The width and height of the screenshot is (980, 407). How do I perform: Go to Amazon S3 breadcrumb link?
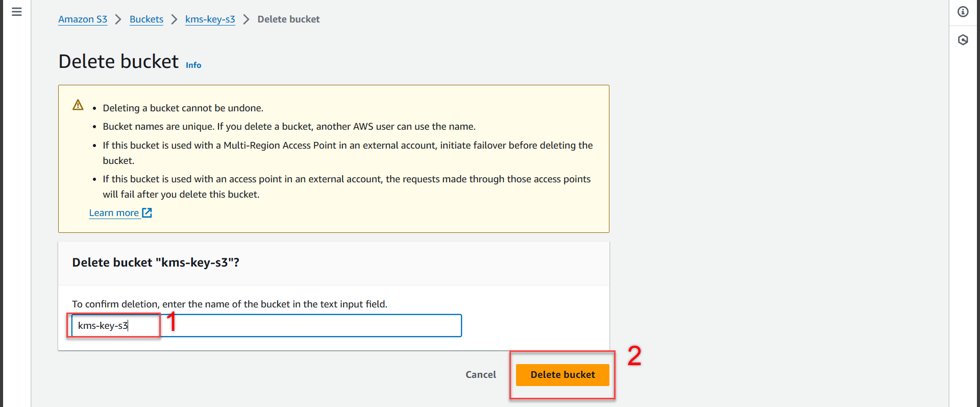83,19
